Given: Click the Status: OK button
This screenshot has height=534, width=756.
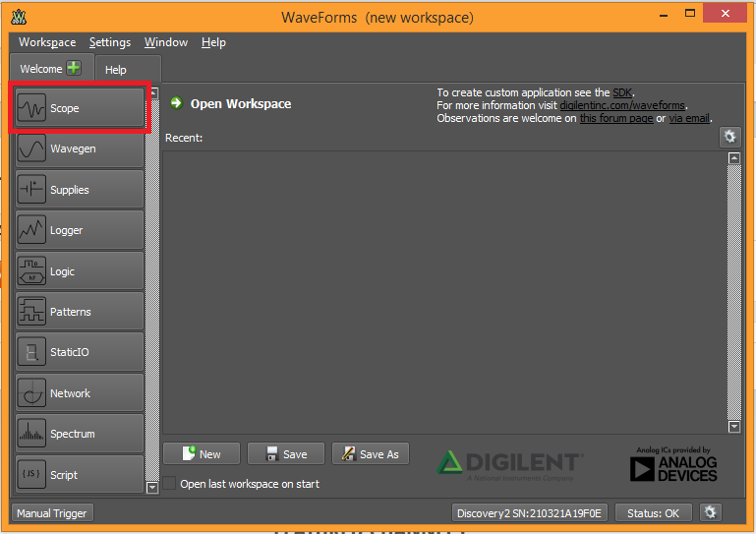Looking at the screenshot, I should tap(654, 512).
